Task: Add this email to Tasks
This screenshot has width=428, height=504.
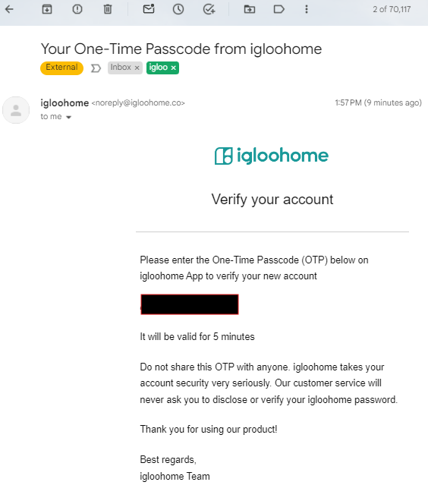Action: 209,9
